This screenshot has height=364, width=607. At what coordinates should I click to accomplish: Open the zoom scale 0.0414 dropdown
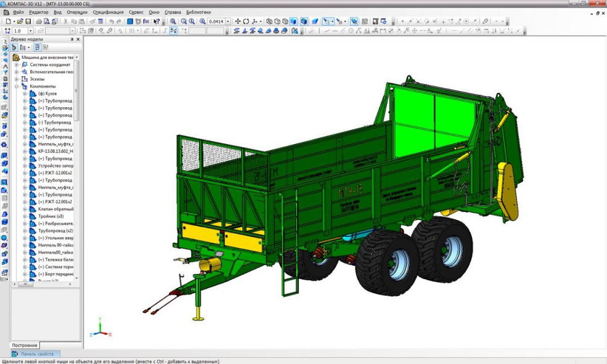click(228, 21)
